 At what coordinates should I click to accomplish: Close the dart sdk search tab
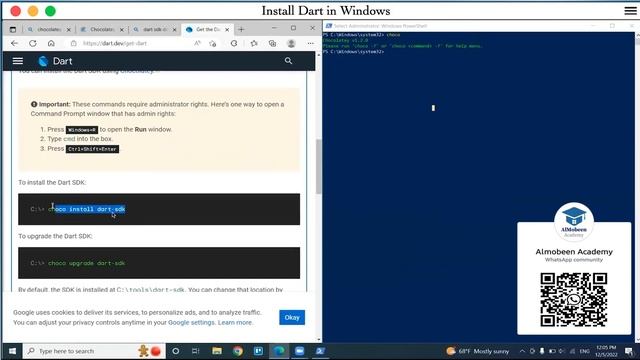[x=174, y=29]
